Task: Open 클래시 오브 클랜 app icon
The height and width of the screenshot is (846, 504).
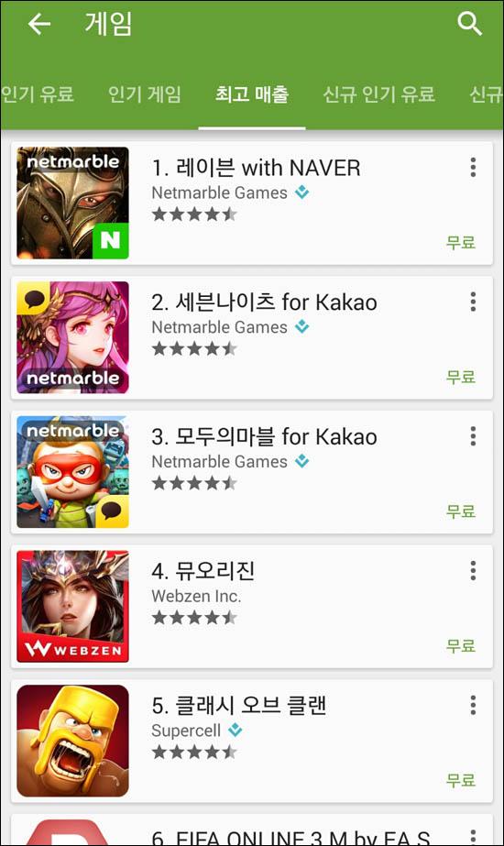Action: (x=72, y=741)
